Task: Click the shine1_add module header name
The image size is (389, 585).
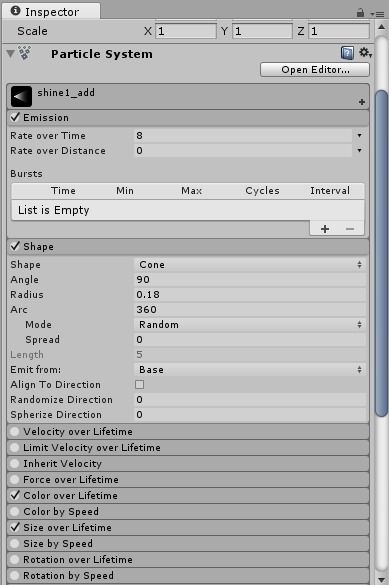Action: pyautogui.click(x=66, y=93)
